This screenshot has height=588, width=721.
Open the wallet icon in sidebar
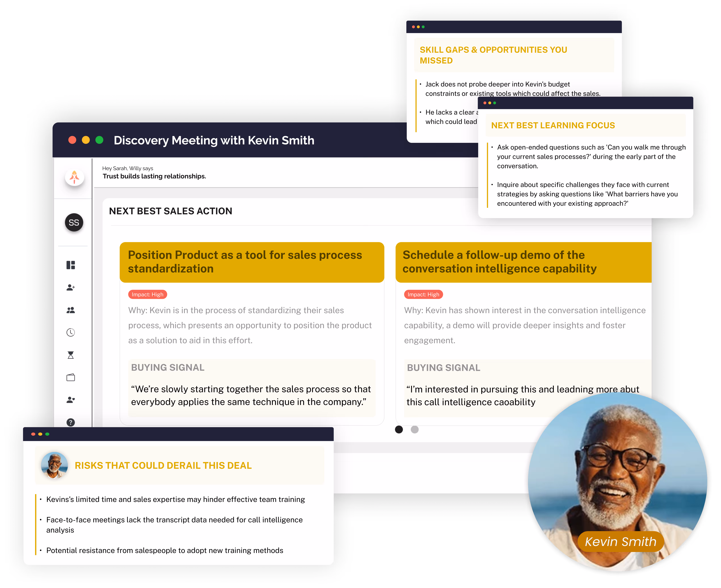pos(71,377)
